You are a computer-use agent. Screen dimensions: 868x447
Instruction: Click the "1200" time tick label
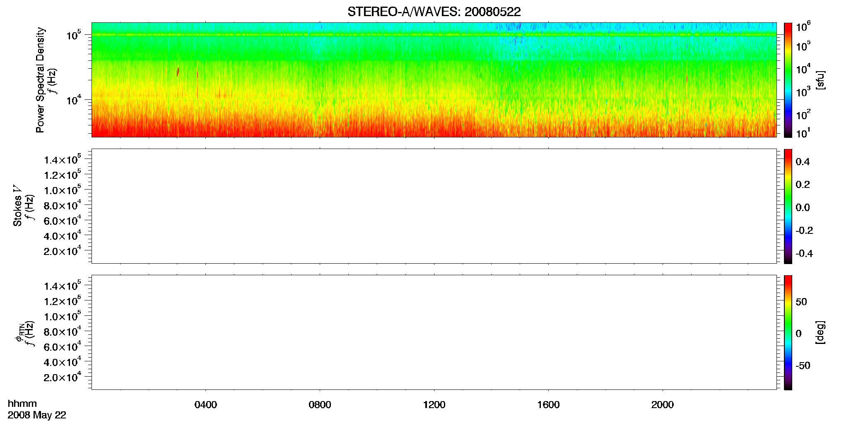(434, 405)
